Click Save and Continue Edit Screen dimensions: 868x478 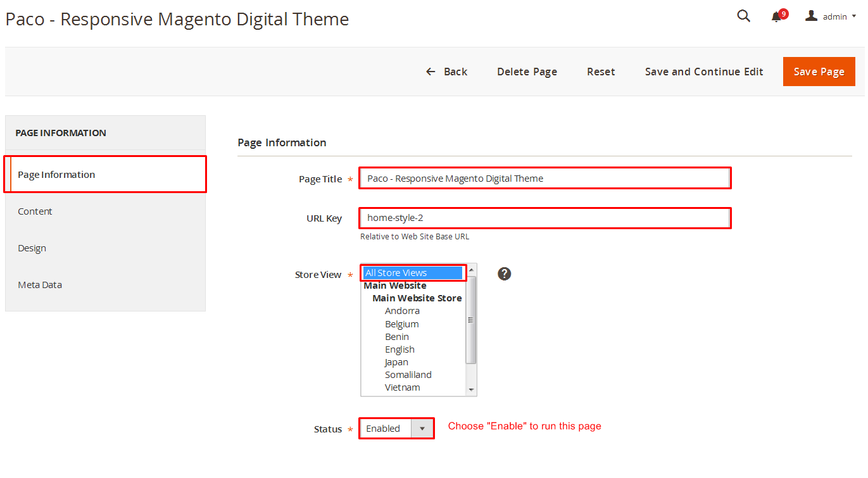click(x=704, y=72)
